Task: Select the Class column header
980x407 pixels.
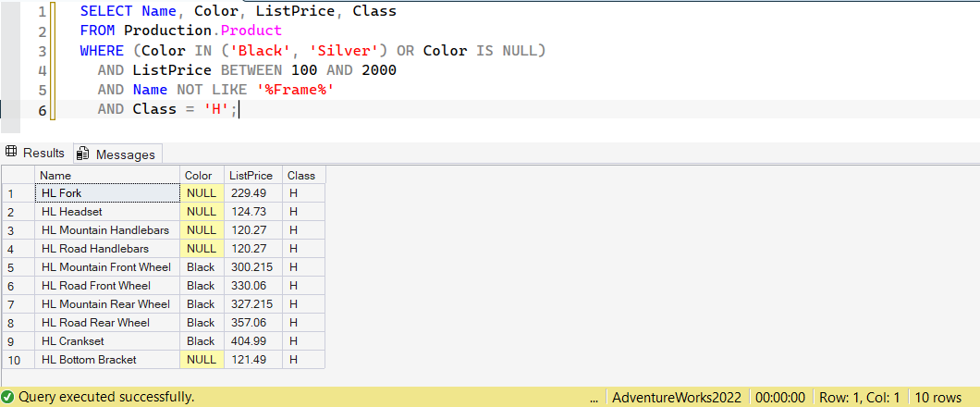Action: pyautogui.click(x=303, y=176)
